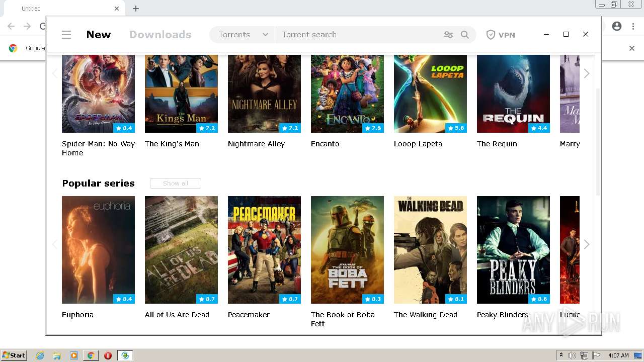Switch to the New tab

98,35
